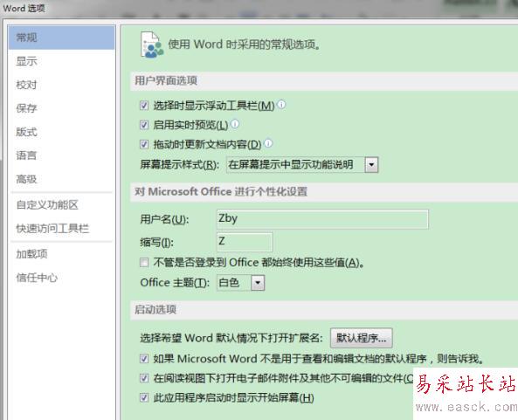The width and height of the screenshot is (518, 420).
Task: Select 快速访问工具栏 category
Action: [61, 229]
